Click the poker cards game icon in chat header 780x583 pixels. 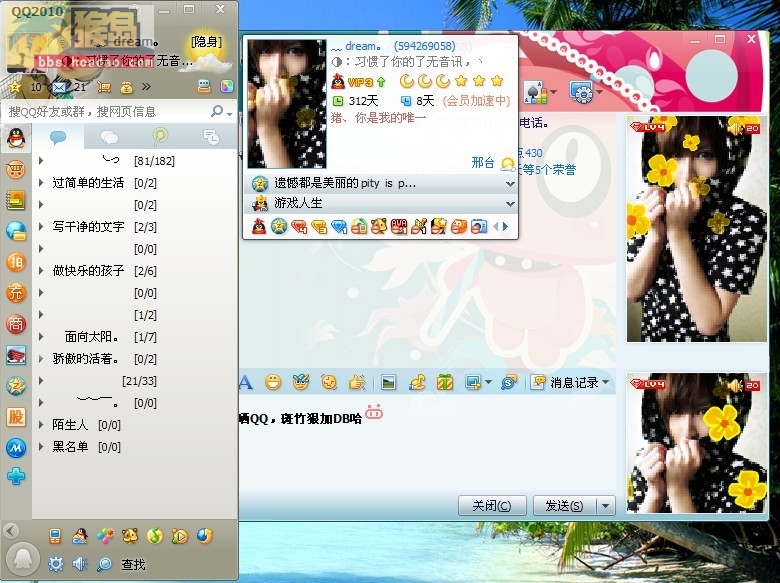click(535, 93)
